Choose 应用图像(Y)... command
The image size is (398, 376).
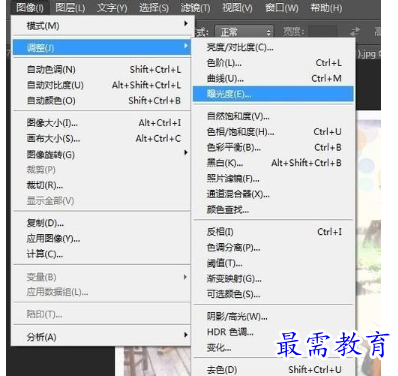click(x=102, y=239)
